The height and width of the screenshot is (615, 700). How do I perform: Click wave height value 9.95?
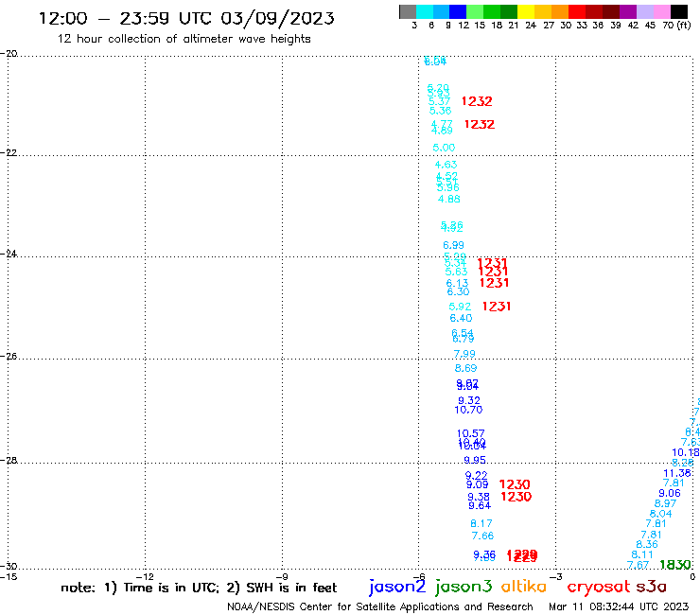click(x=475, y=460)
